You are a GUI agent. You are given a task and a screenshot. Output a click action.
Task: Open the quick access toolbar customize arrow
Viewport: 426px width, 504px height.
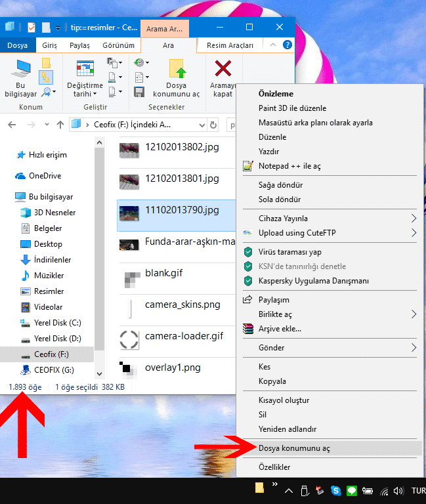click(58, 28)
